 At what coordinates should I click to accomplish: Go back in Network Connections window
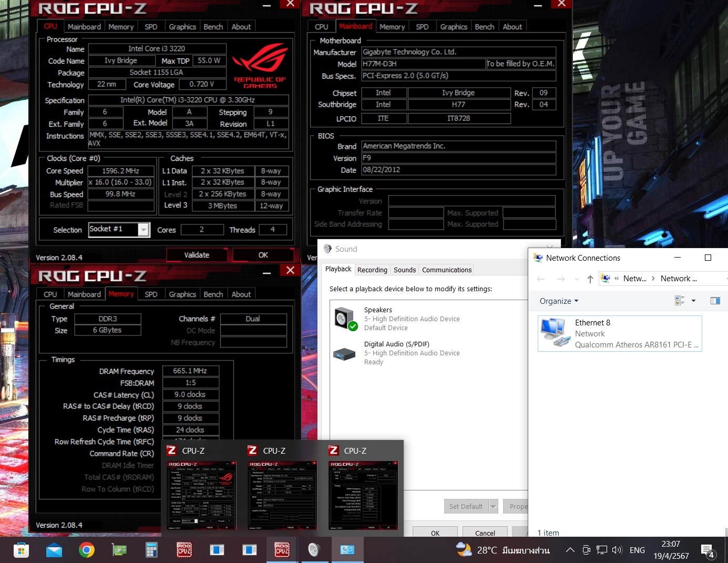tap(541, 279)
